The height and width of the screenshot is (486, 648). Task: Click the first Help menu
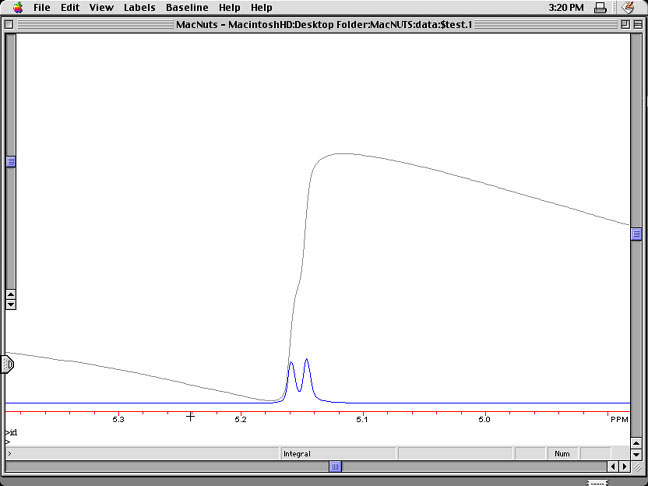click(229, 8)
